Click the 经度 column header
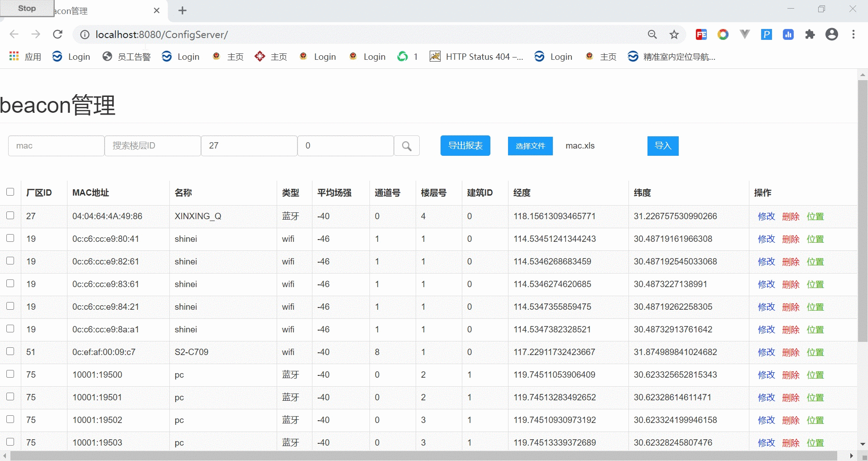The width and height of the screenshot is (868, 461). (522, 192)
